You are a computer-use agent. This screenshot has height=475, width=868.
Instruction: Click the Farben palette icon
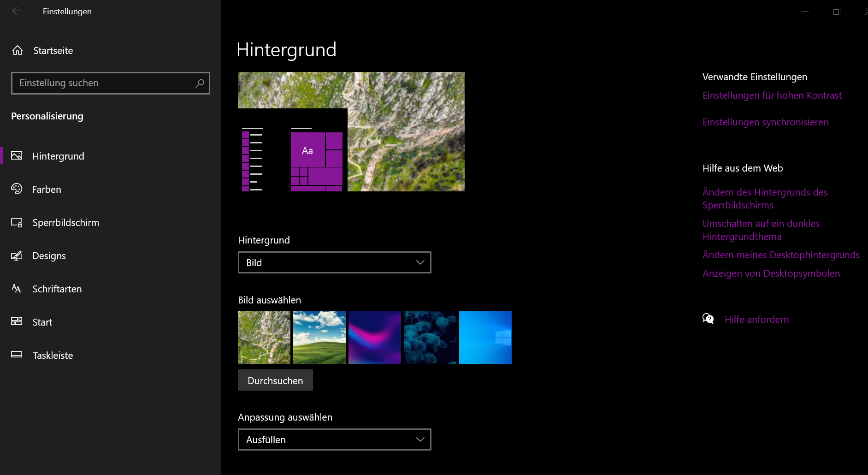click(x=17, y=189)
